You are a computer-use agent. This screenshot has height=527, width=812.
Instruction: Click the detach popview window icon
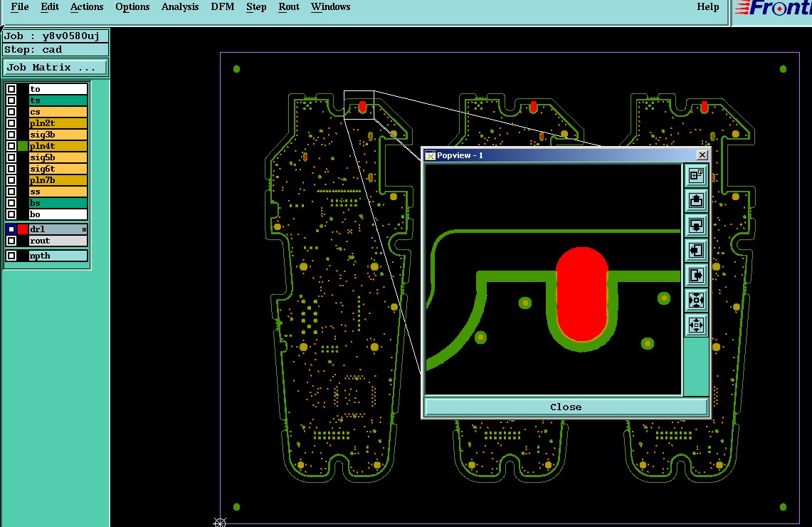coord(696,176)
